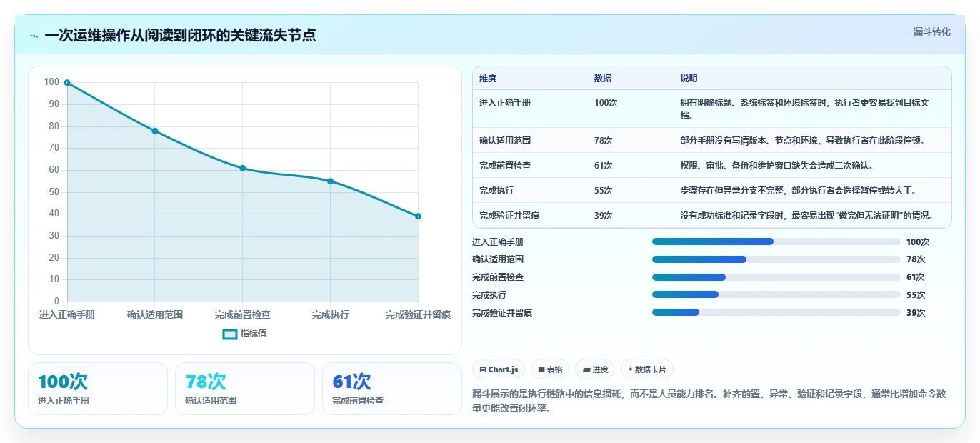Click the 完成验证并留痕 x-axis label
Screen dimensions: 980x443
[418, 314]
